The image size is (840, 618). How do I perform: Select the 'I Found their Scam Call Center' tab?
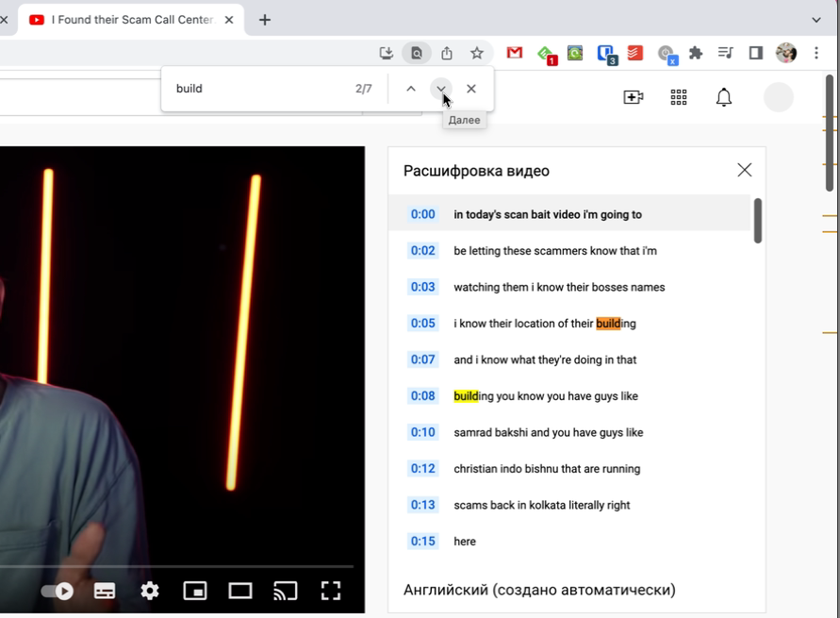coord(131,20)
